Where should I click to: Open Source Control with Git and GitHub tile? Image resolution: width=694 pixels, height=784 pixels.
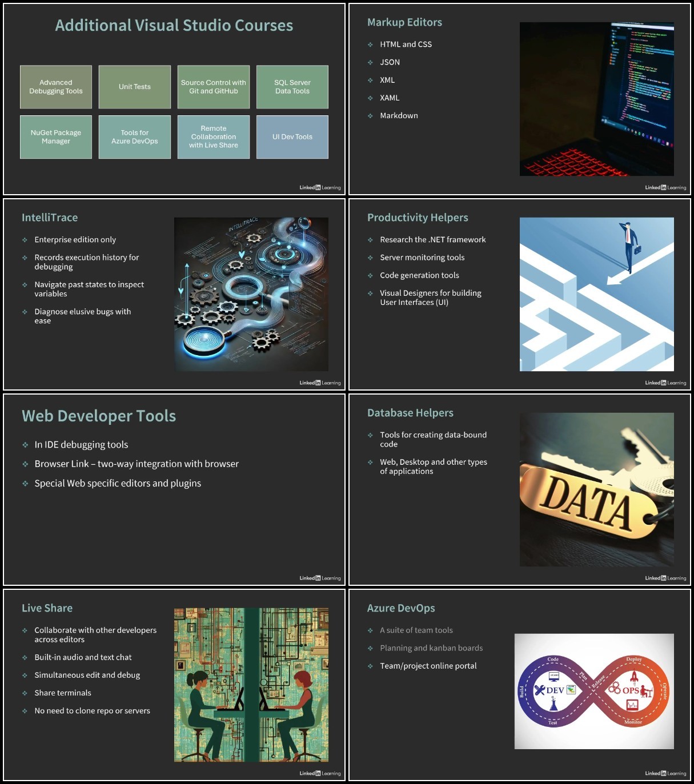click(214, 87)
